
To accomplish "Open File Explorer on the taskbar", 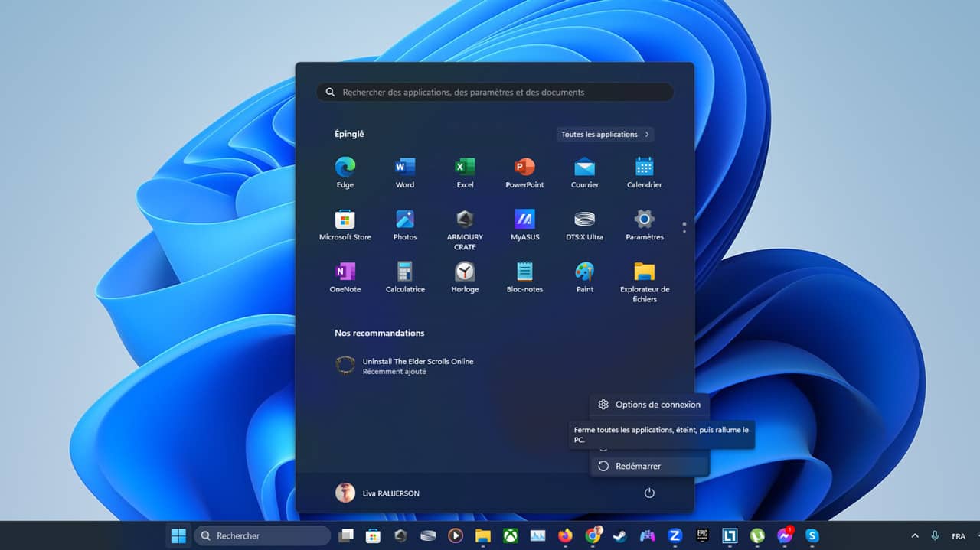I will click(x=482, y=535).
